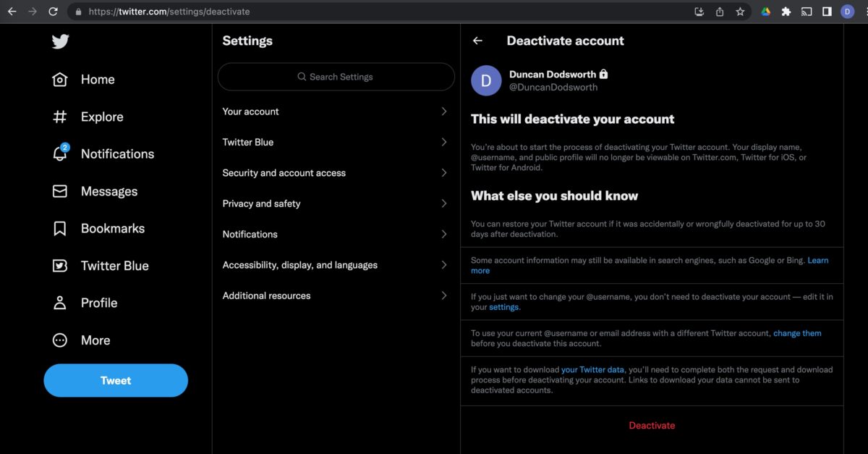The height and width of the screenshot is (454, 868).
Task: Select More in the left navigation
Action: coord(95,340)
